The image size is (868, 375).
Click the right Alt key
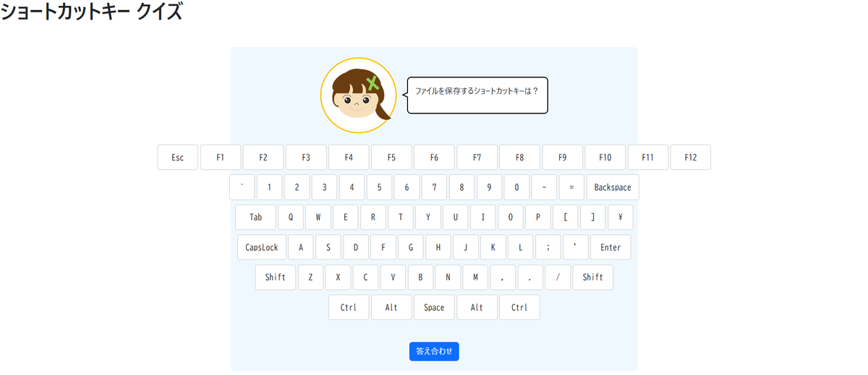point(477,307)
